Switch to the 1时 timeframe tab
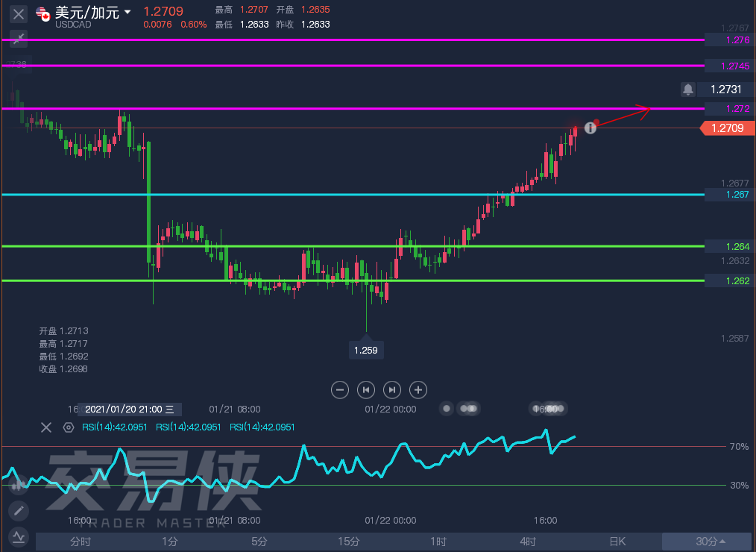This screenshot has height=552, width=756. pyautogui.click(x=438, y=542)
